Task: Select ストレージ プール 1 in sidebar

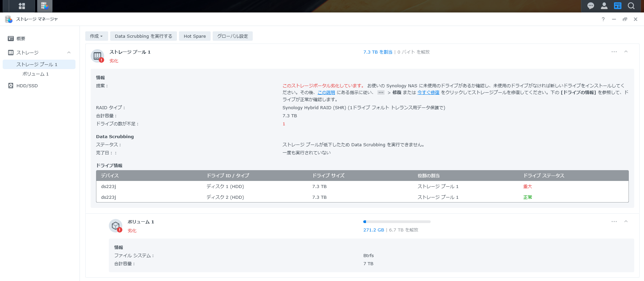Action: [39, 64]
